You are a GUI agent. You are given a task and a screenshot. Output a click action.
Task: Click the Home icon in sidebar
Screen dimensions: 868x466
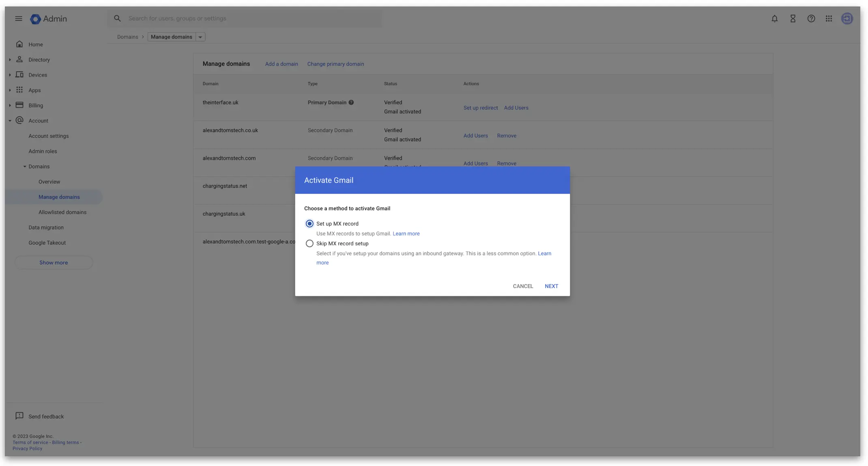[x=19, y=44]
